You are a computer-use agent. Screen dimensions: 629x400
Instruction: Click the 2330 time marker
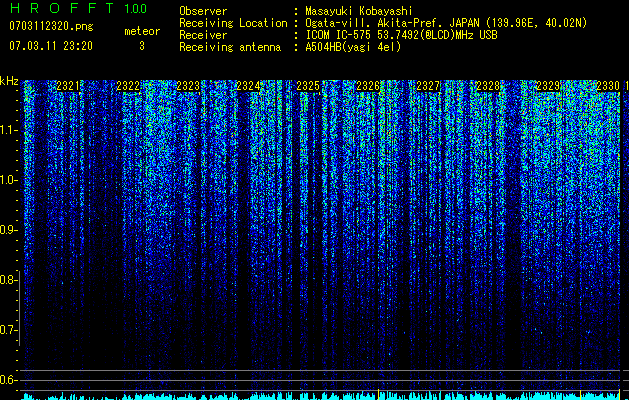(608, 86)
